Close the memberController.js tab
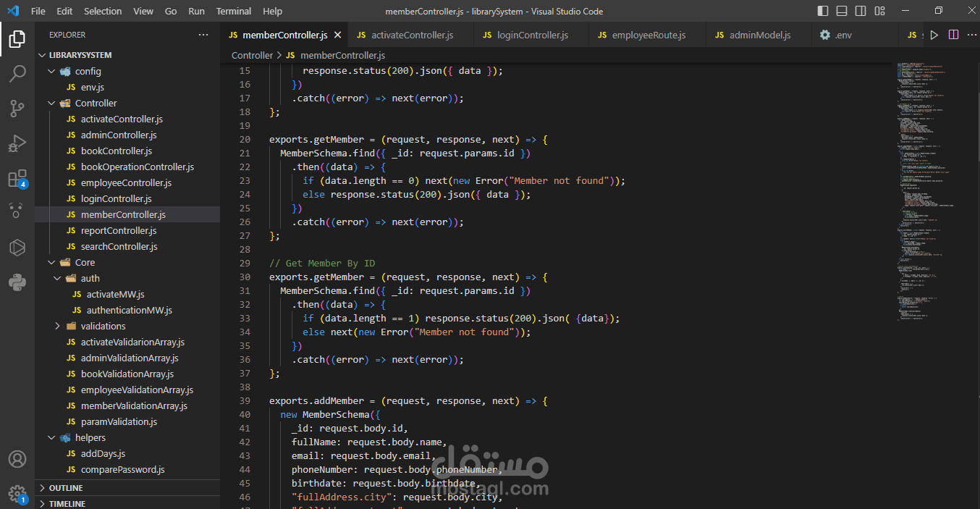The height and width of the screenshot is (509, 980). (337, 35)
